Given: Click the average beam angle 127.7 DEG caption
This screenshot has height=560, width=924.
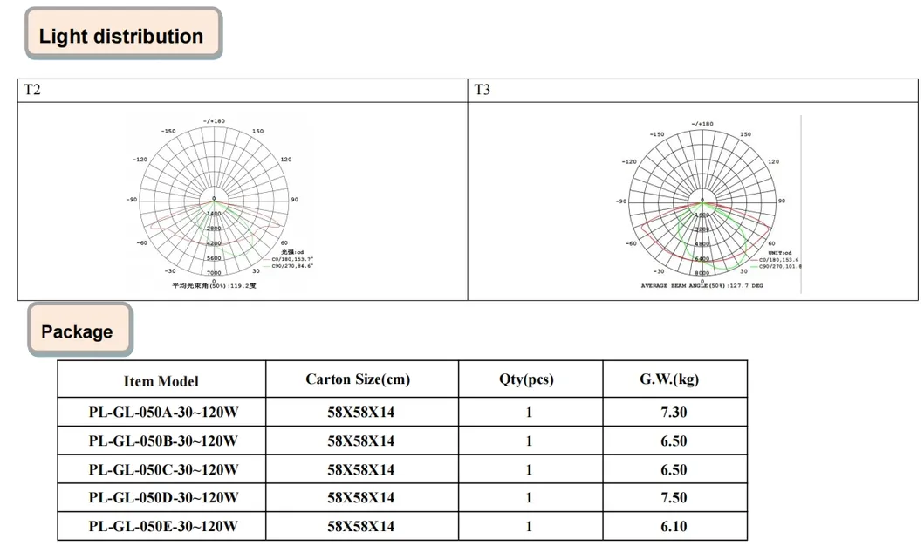Looking at the screenshot, I should [702, 285].
